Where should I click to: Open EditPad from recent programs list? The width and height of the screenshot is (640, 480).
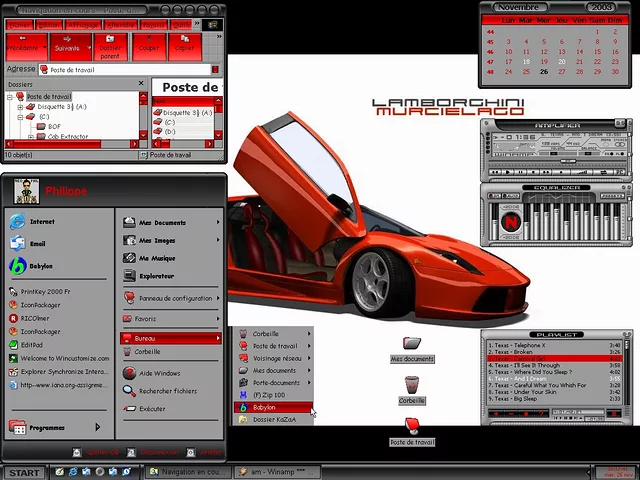(x=32, y=344)
